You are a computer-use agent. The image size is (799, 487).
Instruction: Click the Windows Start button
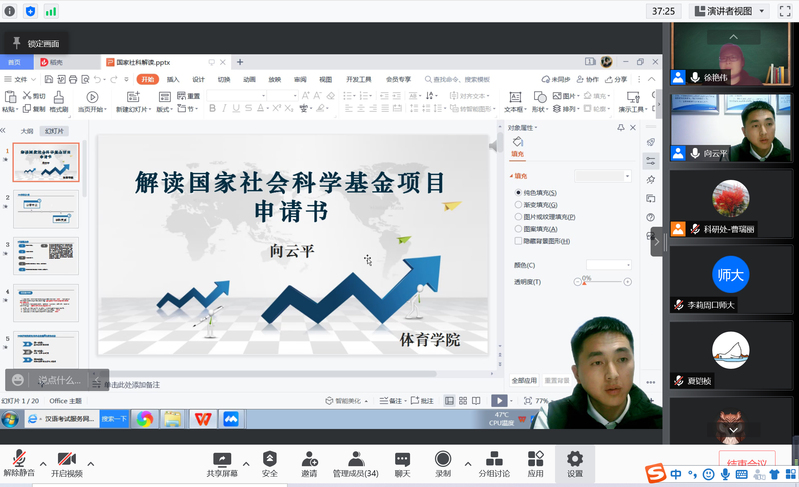pyautogui.click(x=10, y=419)
